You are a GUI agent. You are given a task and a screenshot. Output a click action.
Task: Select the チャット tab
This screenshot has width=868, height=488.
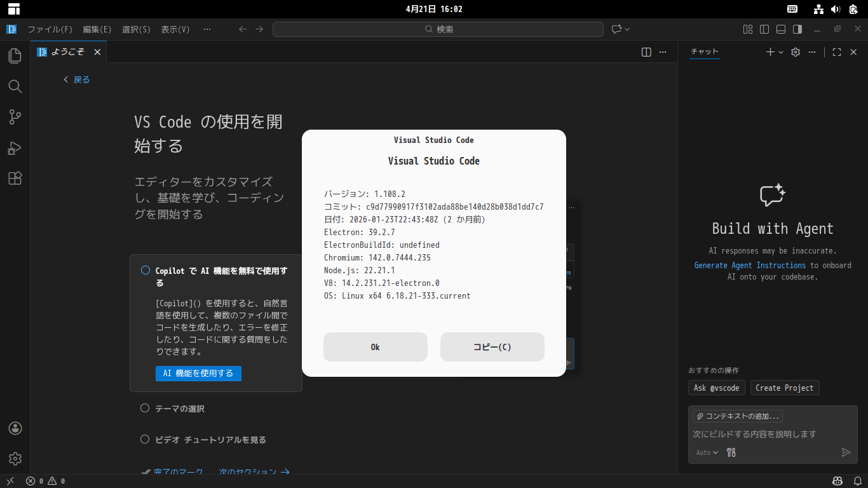[x=705, y=52]
